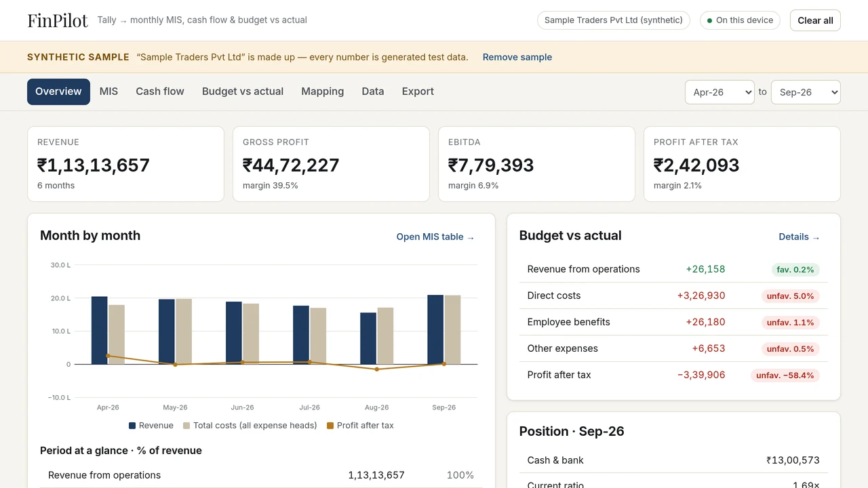868x488 pixels.
Task: Switch to the MIS tab
Action: coord(108,91)
